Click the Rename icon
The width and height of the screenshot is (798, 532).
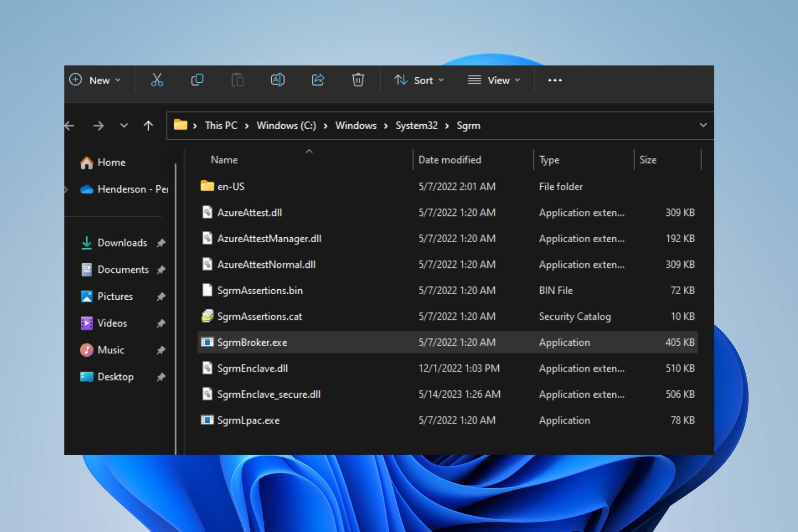pyautogui.click(x=278, y=80)
